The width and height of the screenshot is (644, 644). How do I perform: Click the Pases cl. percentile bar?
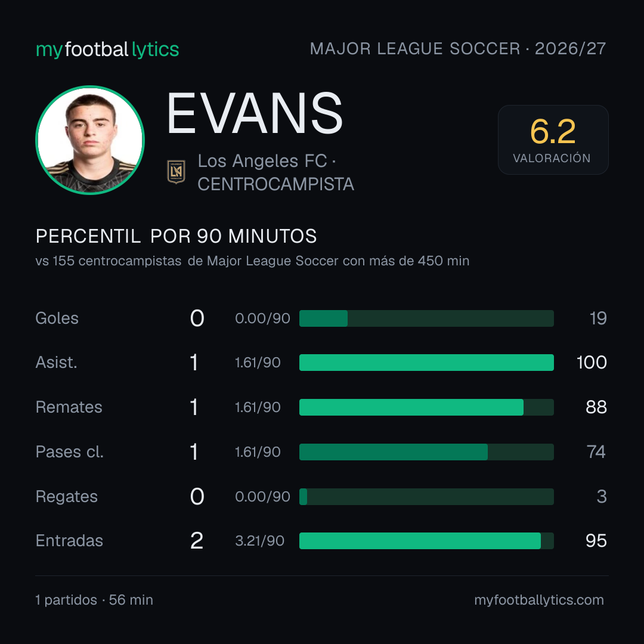click(426, 452)
